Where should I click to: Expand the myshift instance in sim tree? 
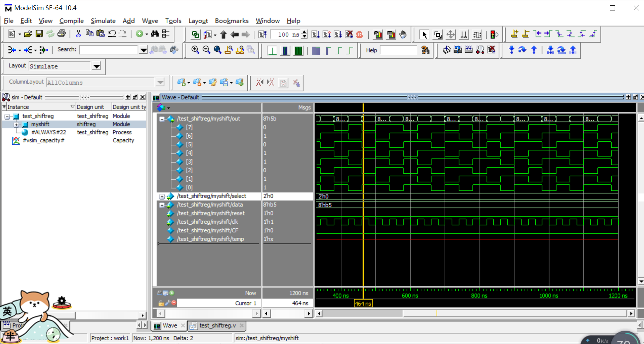pyautogui.click(x=16, y=124)
